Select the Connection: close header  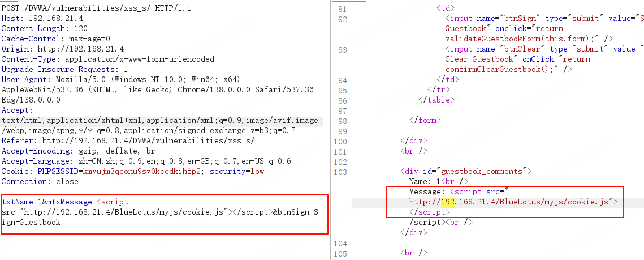(x=40, y=182)
